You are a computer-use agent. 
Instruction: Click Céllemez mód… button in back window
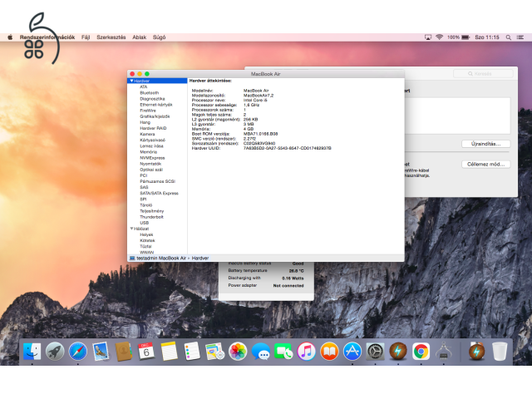485,165
